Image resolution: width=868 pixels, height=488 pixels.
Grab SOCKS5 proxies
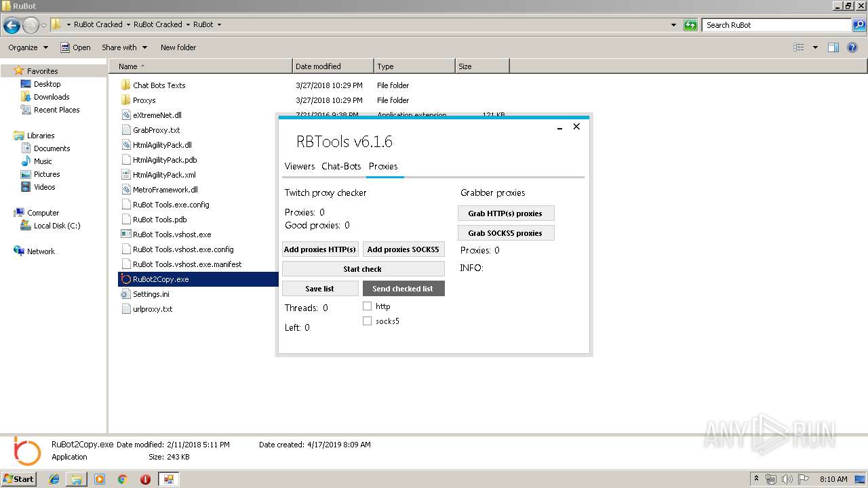point(506,233)
